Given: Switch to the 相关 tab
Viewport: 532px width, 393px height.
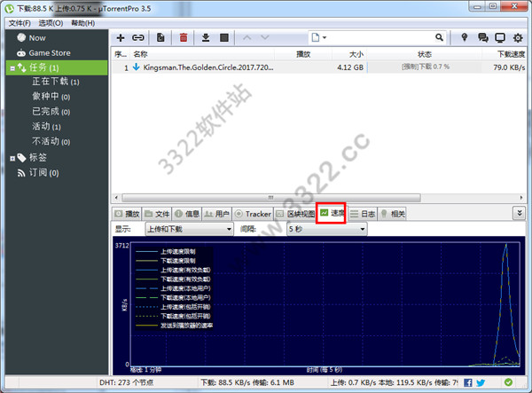Looking at the screenshot, I should pos(393,214).
